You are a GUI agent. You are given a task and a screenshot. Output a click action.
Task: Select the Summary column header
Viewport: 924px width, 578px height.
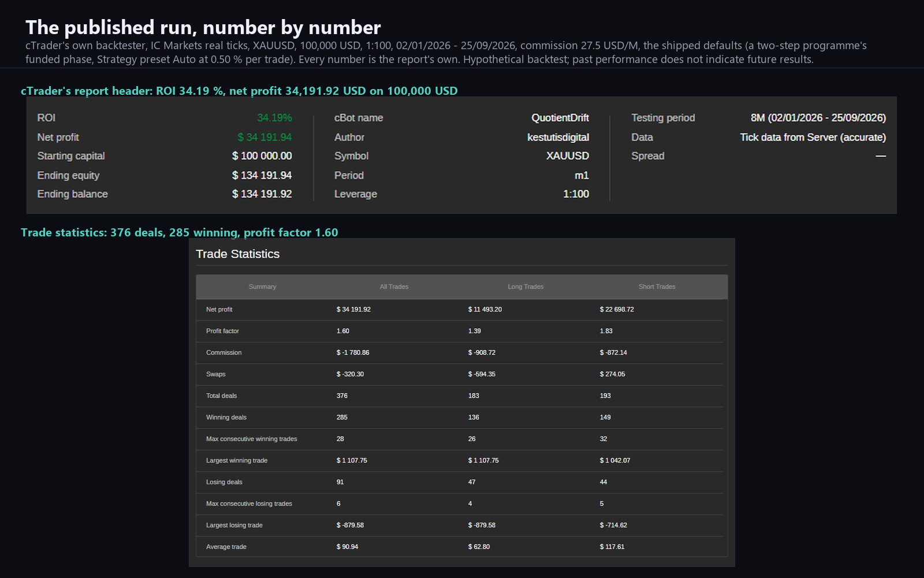tap(262, 287)
